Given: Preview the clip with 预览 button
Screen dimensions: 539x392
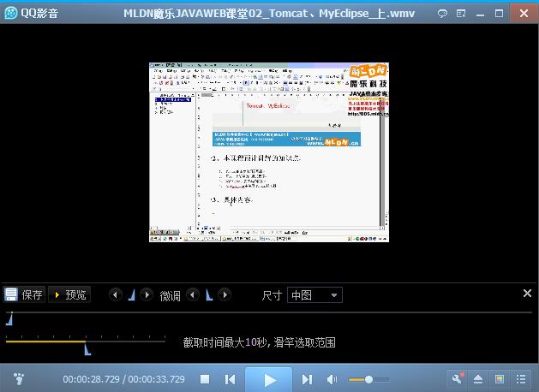Looking at the screenshot, I should 69,294.
